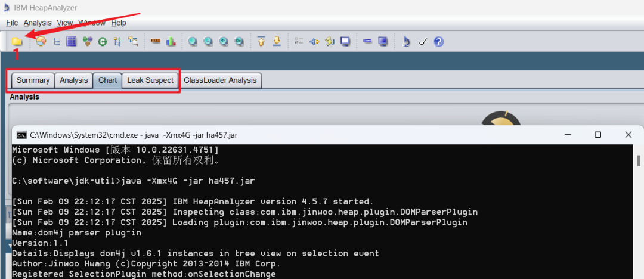The height and width of the screenshot is (279, 644).
Task: Click the checklist options toolbar icon
Action: 299,41
